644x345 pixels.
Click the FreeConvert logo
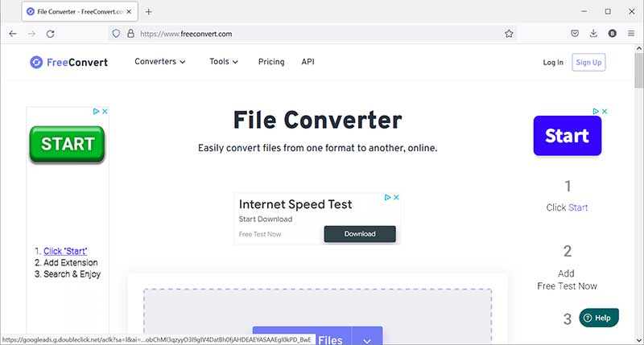[69, 63]
